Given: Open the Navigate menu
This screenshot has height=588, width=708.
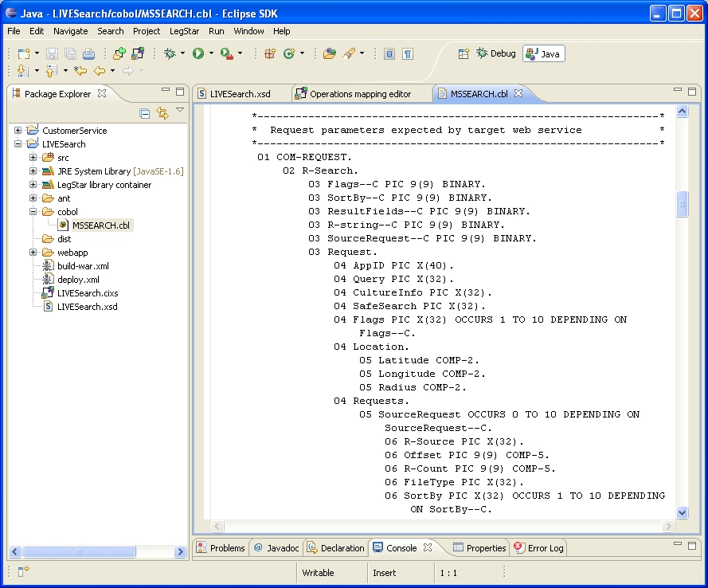Looking at the screenshot, I should [70, 31].
